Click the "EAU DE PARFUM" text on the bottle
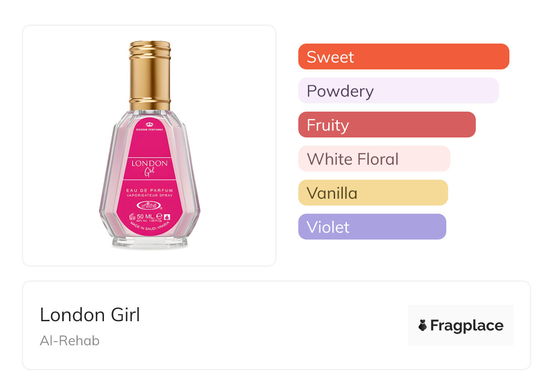Viewport: 553px width, 392px height. coord(149,190)
